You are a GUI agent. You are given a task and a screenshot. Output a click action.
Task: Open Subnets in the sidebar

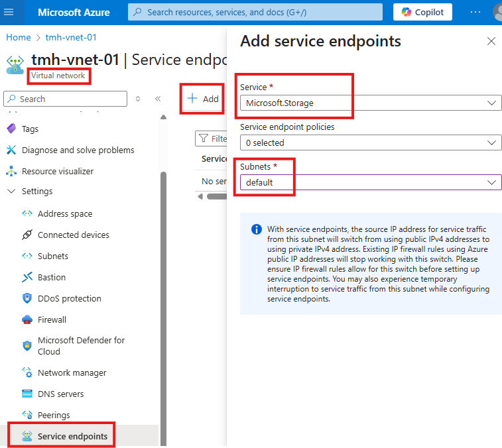[x=53, y=256]
